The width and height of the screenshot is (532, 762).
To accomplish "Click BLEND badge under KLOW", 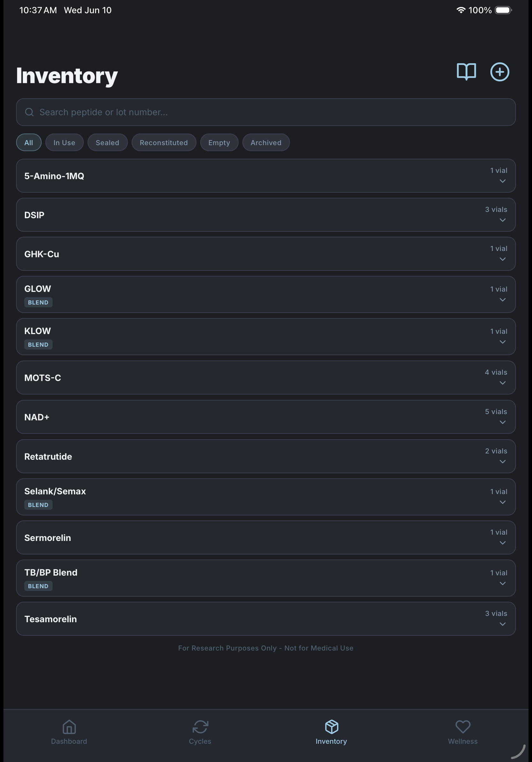I will coord(38,345).
